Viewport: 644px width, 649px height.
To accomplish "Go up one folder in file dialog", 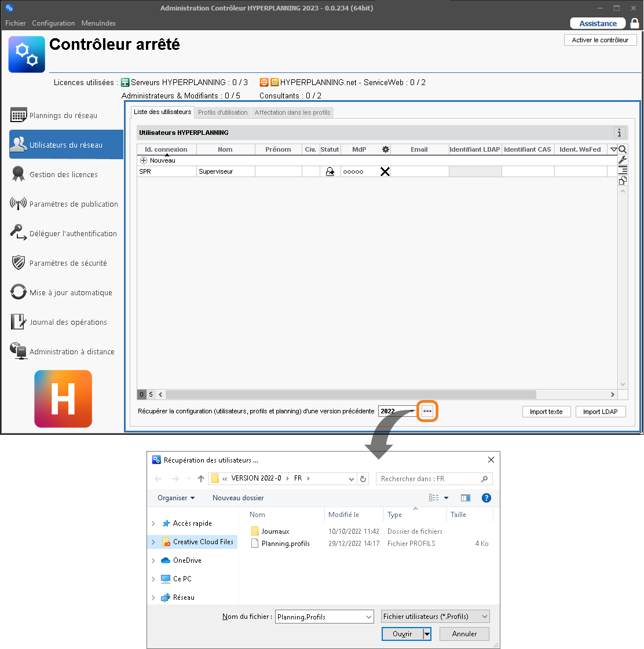I will (201, 479).
